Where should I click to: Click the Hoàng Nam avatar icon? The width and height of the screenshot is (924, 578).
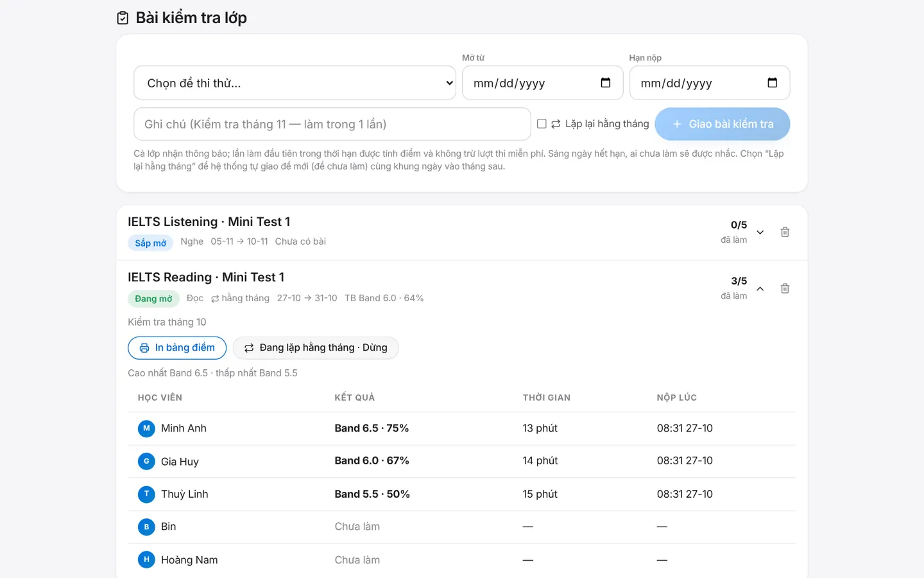point(146,560)
